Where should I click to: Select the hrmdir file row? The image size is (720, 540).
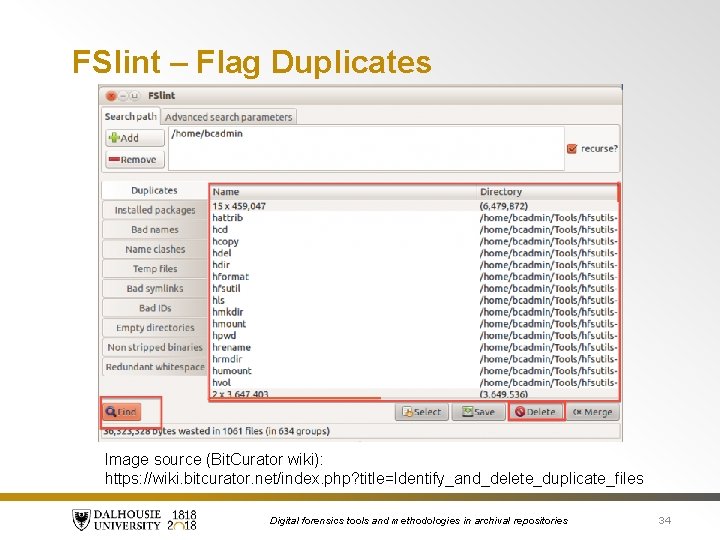coord(414,359)
